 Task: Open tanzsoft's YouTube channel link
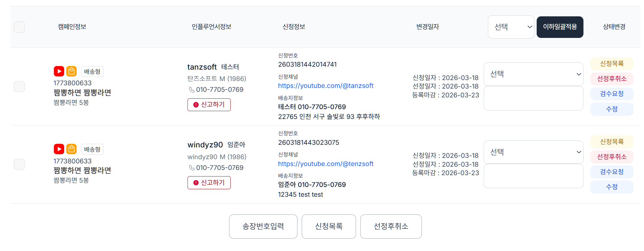326,86
